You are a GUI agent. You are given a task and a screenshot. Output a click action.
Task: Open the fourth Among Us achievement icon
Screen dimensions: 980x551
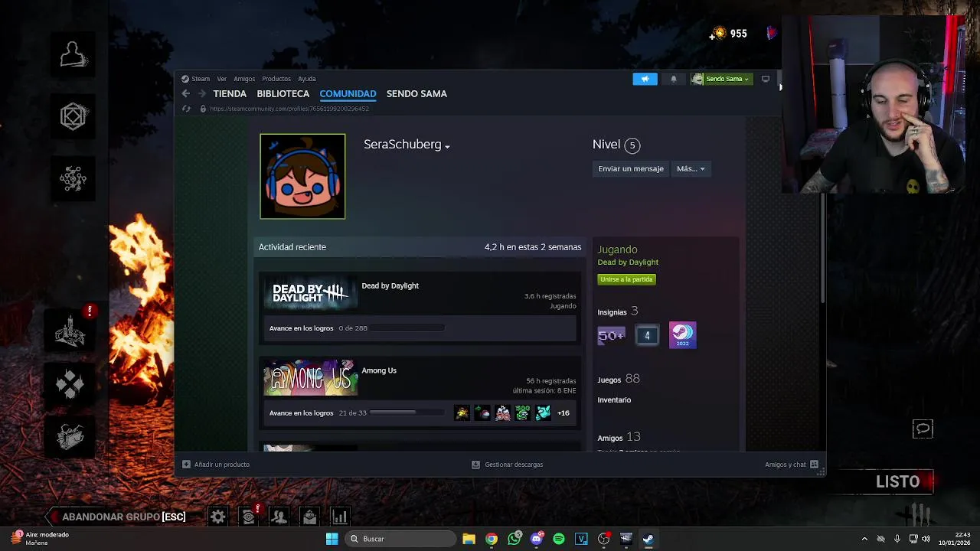pos(523,413)
